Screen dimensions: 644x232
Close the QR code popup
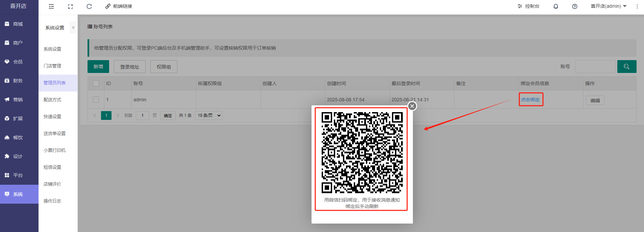(412, 106)
